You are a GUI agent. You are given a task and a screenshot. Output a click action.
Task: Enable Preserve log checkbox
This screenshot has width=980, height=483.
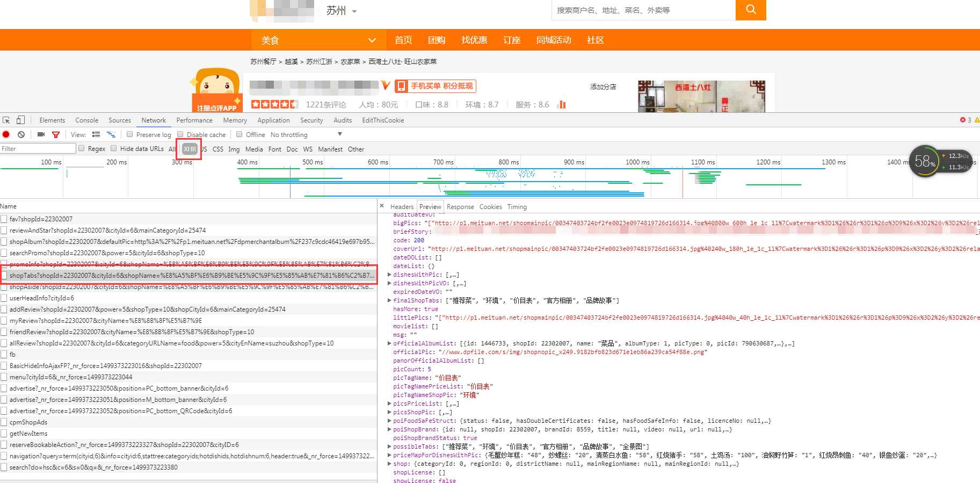(130, 134)
